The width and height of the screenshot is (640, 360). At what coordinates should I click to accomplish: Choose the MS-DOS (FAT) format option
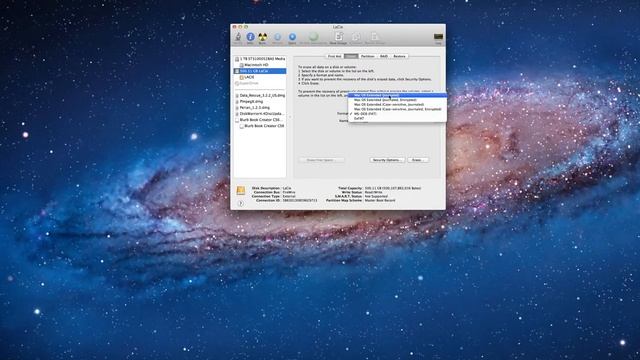[398, 114]
